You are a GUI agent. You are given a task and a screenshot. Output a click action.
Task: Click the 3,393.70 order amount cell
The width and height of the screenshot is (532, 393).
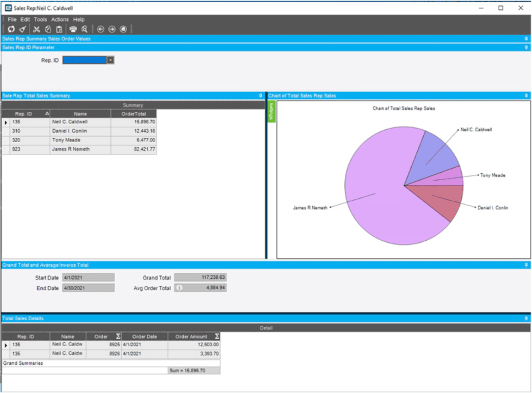pyautogui.click(x=194, y=354)
